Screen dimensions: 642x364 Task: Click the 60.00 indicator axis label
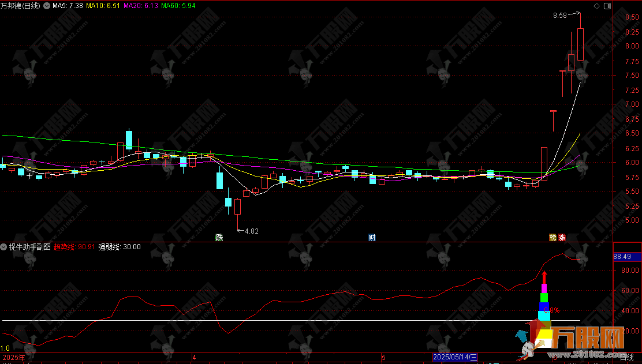[x=630, y=290]
